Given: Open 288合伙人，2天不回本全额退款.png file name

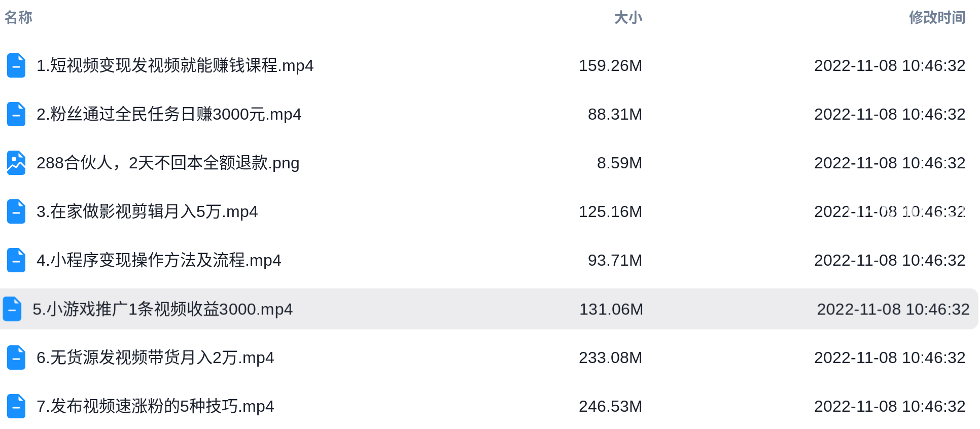Looking at the screenshot, I should point(168,163).
